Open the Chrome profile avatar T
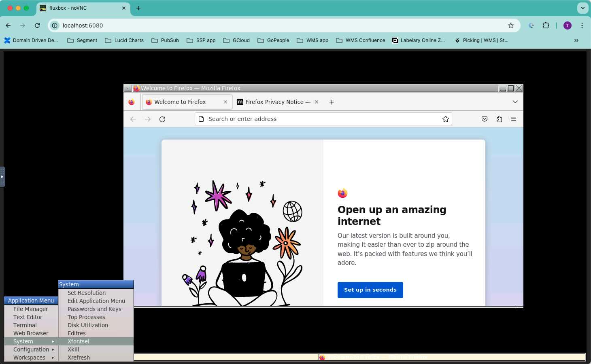 coord(568,25)
